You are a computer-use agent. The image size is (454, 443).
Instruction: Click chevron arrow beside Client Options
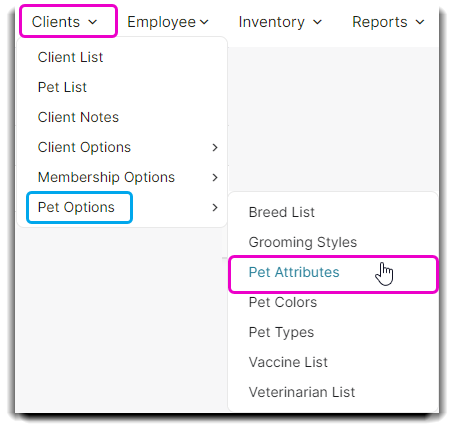click(x=215, y=147)
